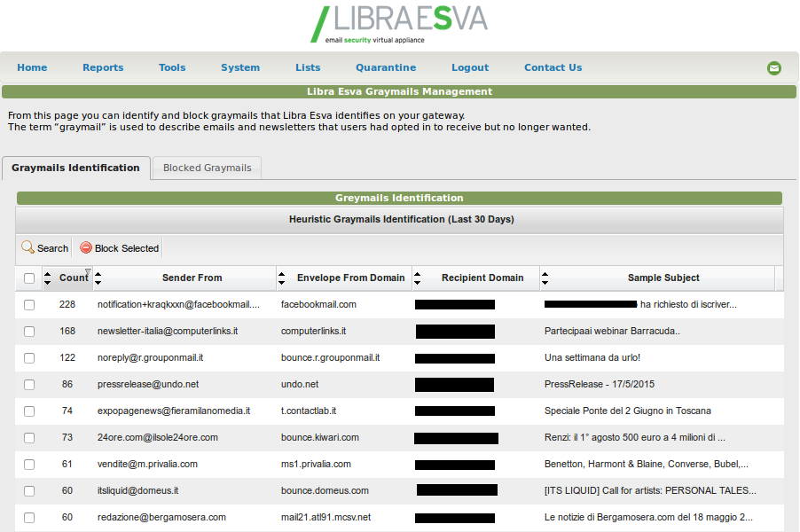Check the itsliquid@domeus.it row checkbox

pyautogui.click(x=29, y=490)
